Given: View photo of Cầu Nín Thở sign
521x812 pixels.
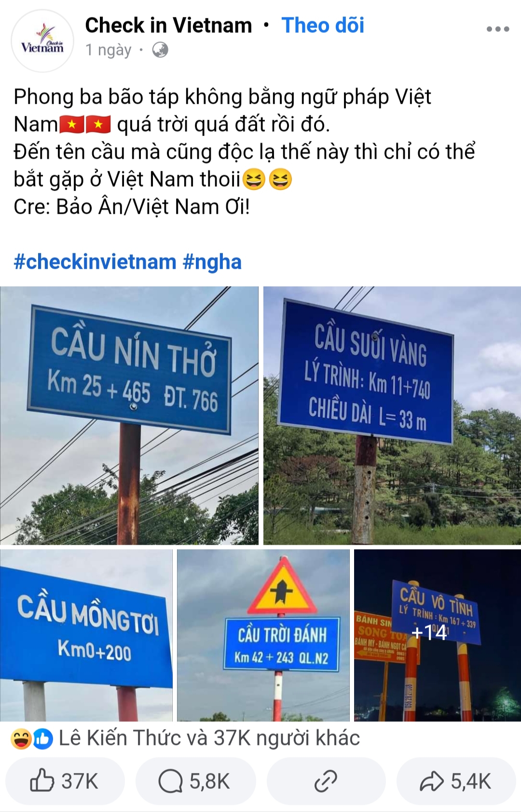Looking at the screenshot, I should click(x=129, y=415).
